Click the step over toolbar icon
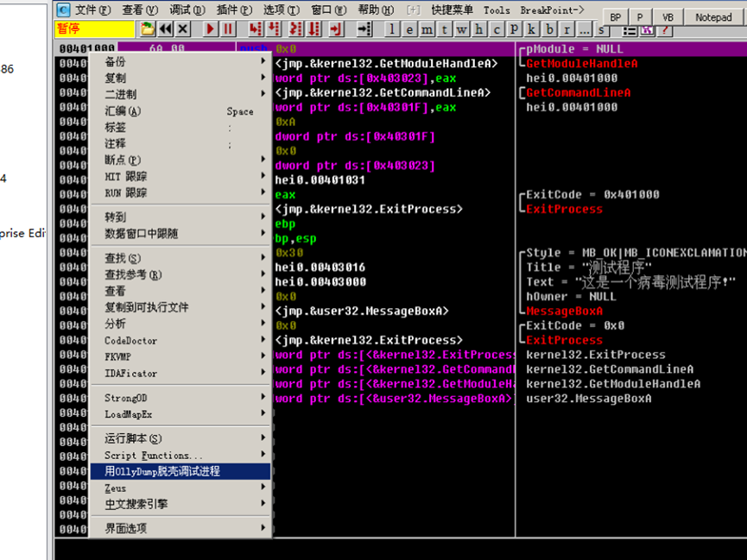Screen dimensions: 747x560 pos(274,29)
